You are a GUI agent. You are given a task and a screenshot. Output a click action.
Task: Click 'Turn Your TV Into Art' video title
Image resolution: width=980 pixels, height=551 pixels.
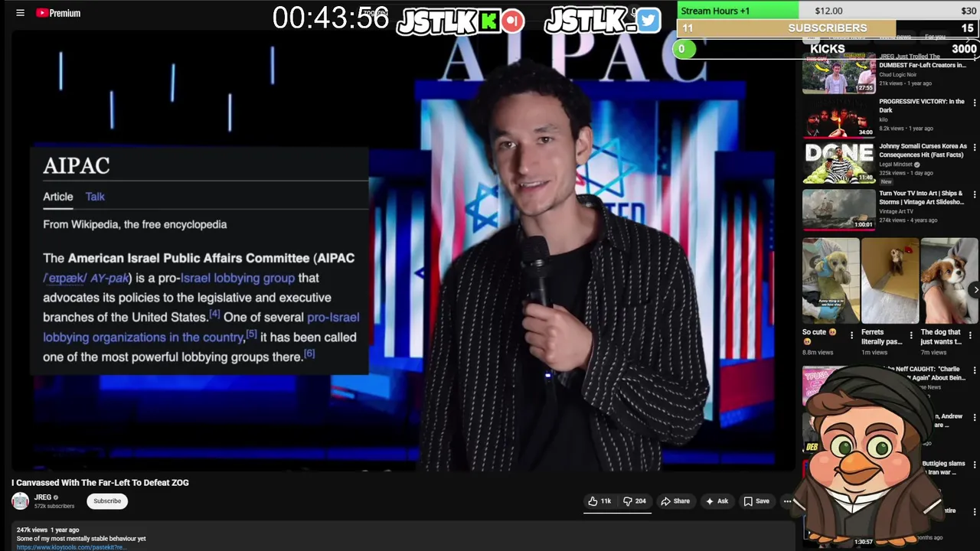point(921,197)
